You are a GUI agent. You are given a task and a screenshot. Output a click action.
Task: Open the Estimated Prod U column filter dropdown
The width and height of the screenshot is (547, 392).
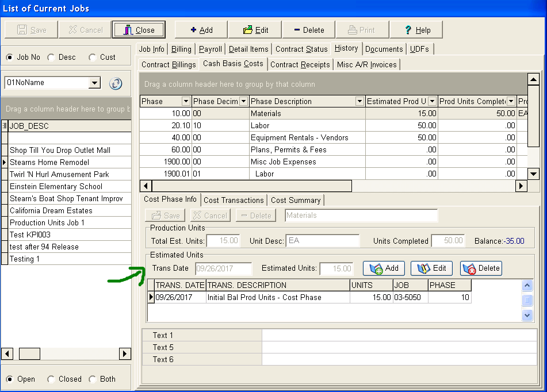point(432,102)
